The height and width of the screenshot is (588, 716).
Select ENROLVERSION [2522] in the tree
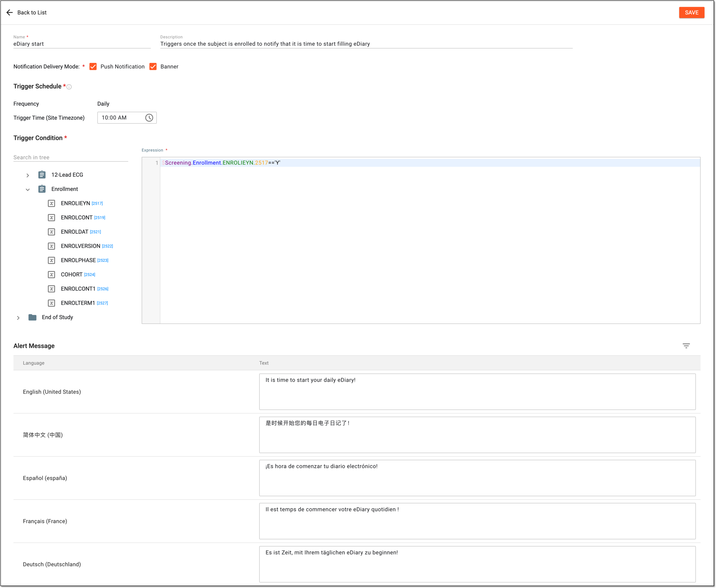pyautogui.click(x=87, y=246)
